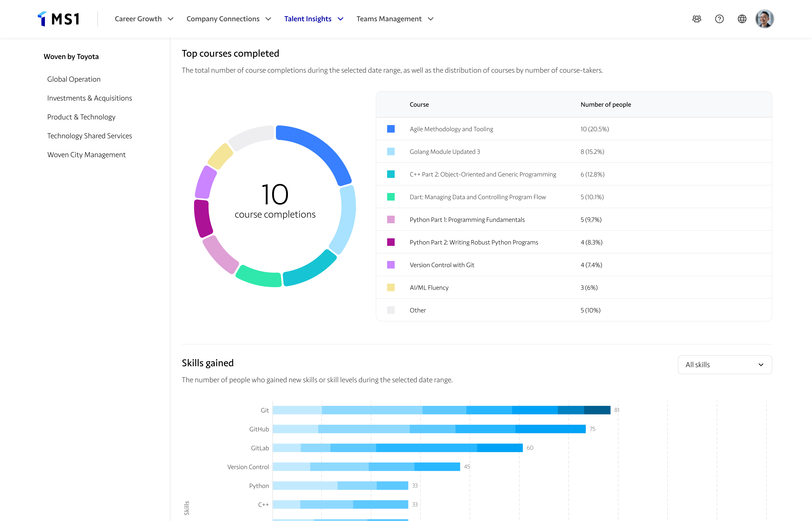Click the pink Python Part 1 swatch
Screen dimensions: 812x521
pos(391,220)
